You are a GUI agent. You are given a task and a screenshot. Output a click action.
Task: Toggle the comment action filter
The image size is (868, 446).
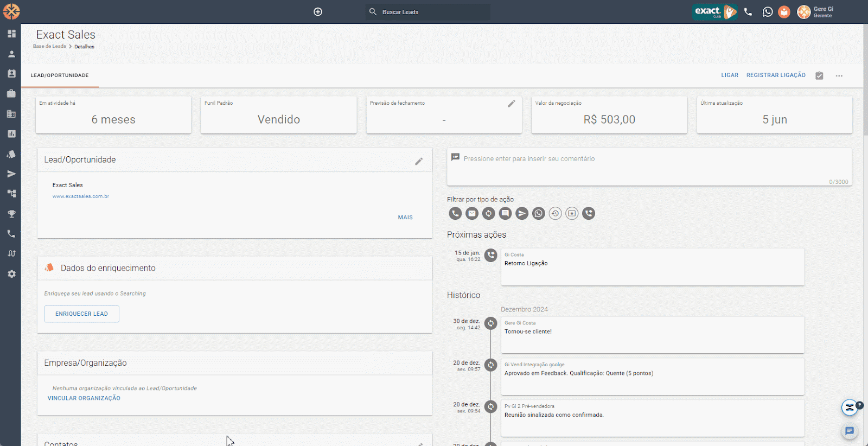point(506,214)
